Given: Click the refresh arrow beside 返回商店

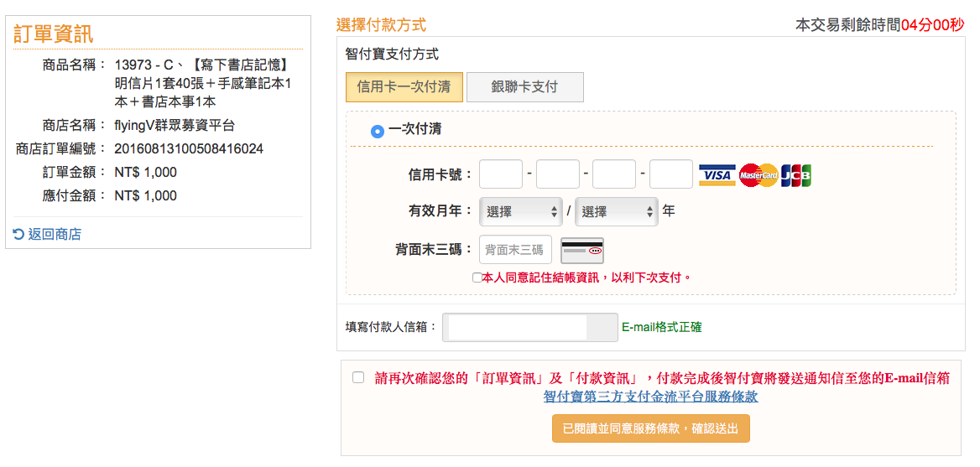Looking at the screenshot, I should 18,234.
